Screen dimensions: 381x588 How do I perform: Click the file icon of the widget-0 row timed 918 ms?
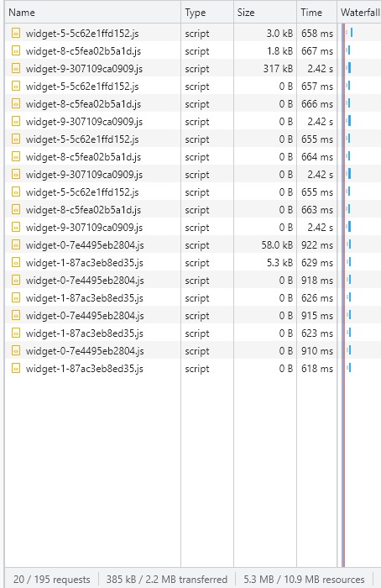coord(16,280)
